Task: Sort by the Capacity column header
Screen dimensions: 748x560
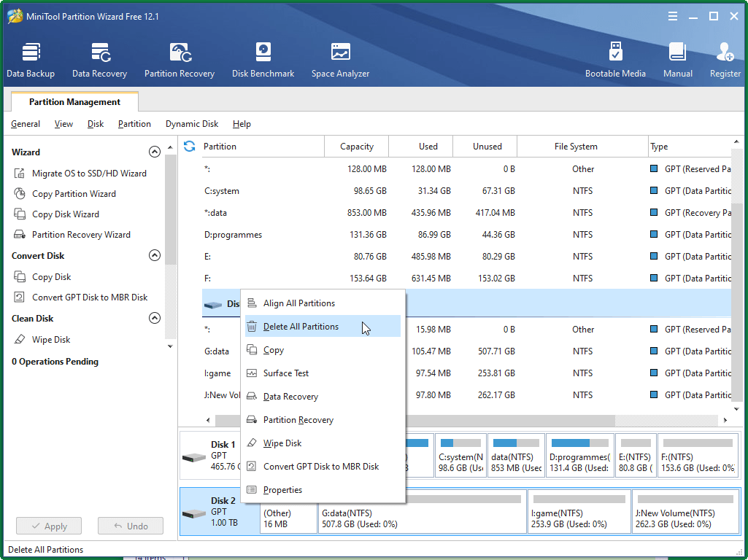Action: click(x=357, y=147)
